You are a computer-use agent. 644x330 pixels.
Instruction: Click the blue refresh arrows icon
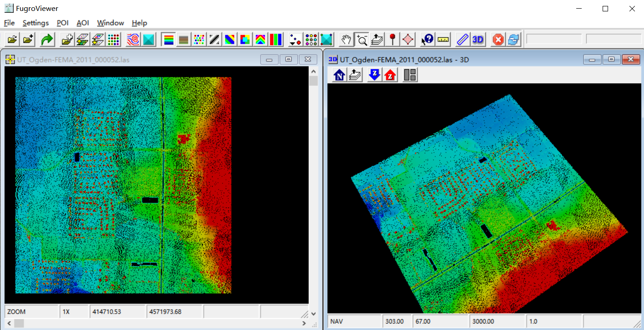click(513, 40)
